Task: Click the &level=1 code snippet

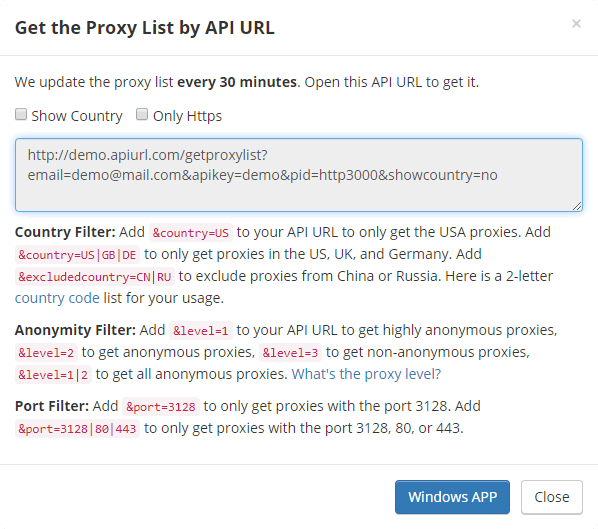Action: tap(201, 331)
